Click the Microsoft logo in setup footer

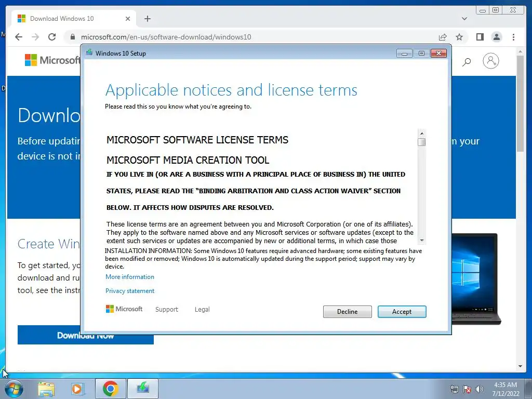pyautogui.click(x=124, y=309)
